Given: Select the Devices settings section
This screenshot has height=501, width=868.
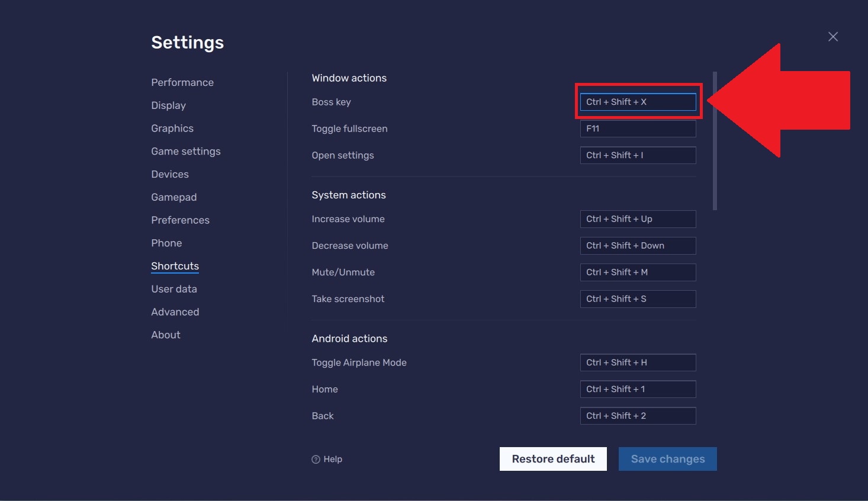Looking at the screenshot, I should click(170, 174).
